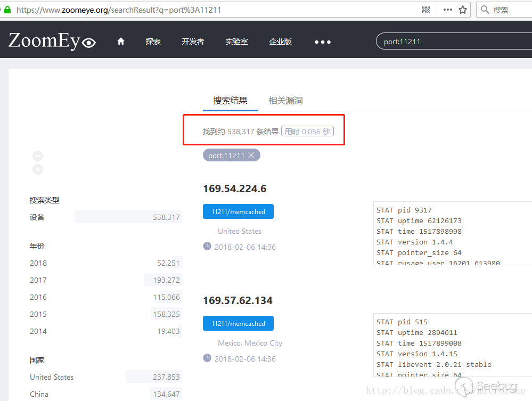Focus the browser 搜索 search box

click(504, 10)
